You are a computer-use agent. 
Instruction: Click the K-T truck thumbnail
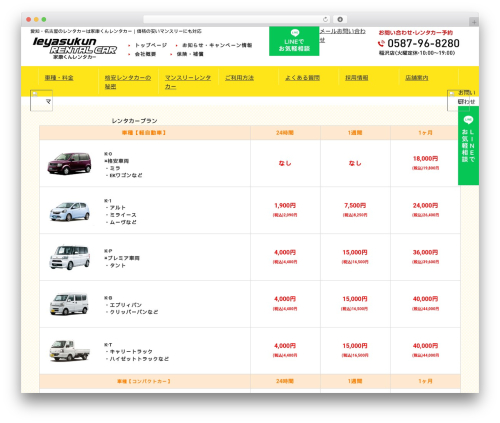[x=69, y=350]
